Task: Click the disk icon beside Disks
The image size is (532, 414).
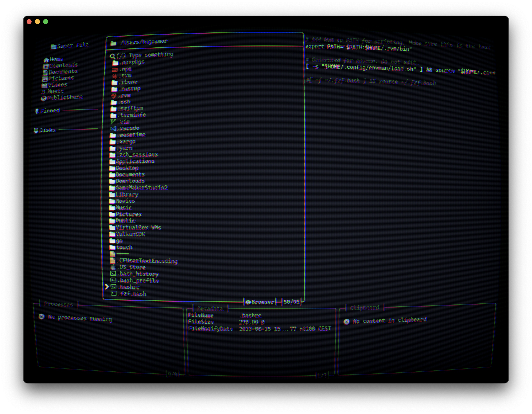Action: click(36, 131)
